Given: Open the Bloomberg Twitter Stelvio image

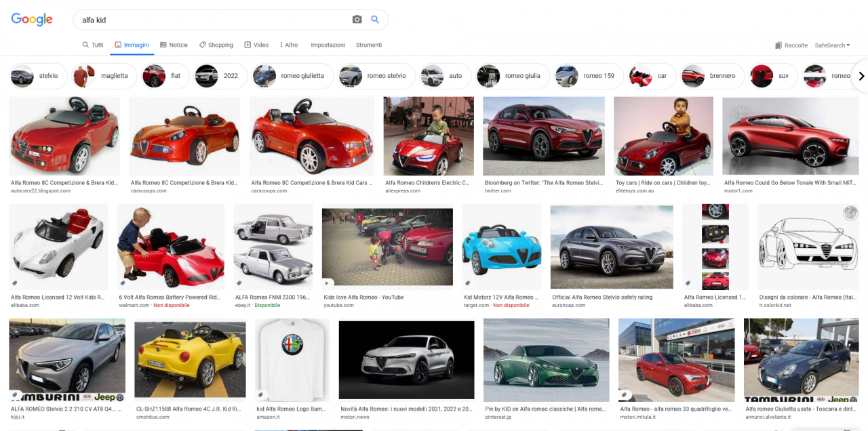Looking at the screenshot, I should tap(544, 136).
